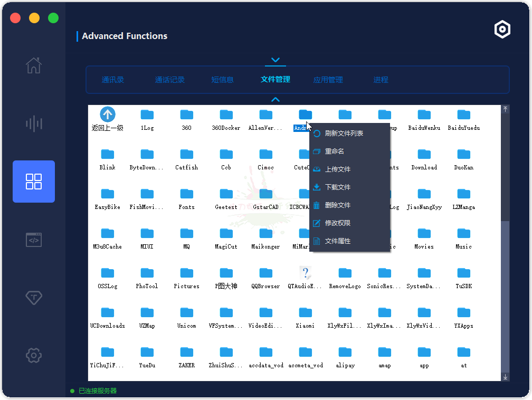Image resolution: width=532 pixels, height=400 pixels.
Task: Select 上传文件 from the context menu
Action: point(338,169)
